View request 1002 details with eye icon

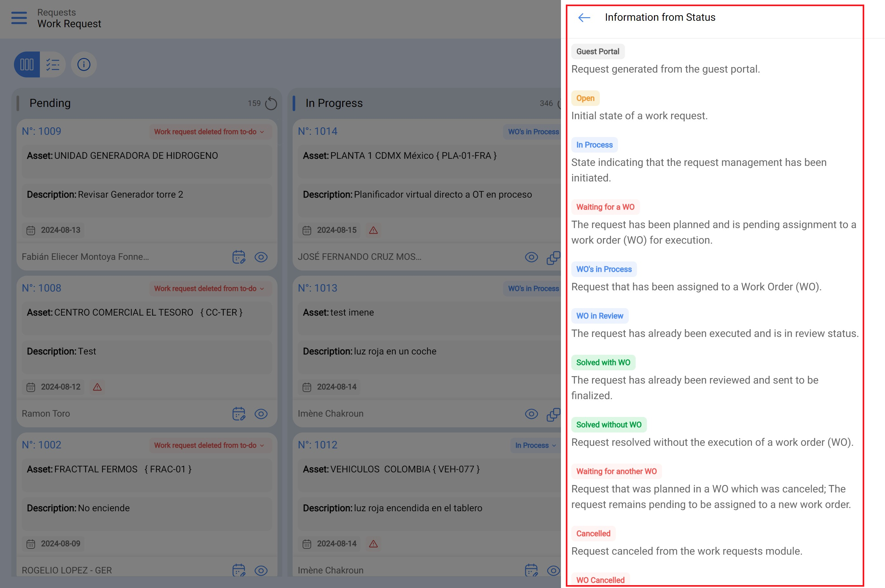tap(261, 571)
